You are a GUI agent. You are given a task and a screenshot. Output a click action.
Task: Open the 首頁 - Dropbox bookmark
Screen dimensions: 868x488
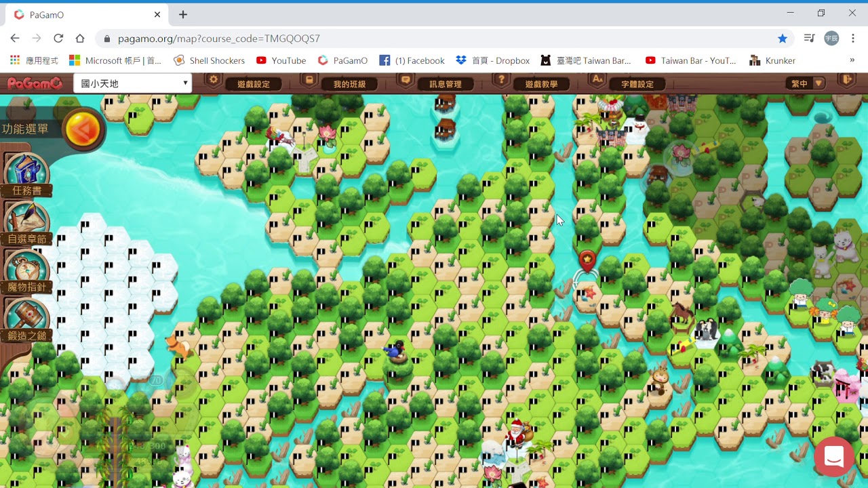click(x=493, y=60)
